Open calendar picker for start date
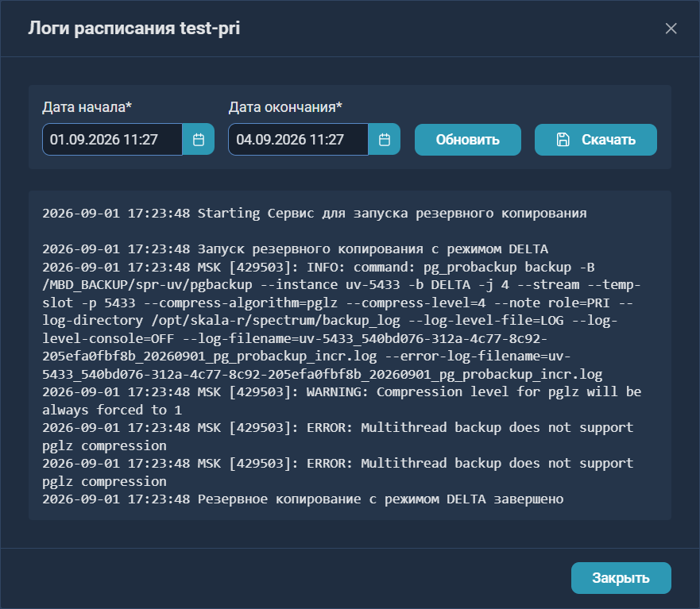 click(x=198, y=140)
